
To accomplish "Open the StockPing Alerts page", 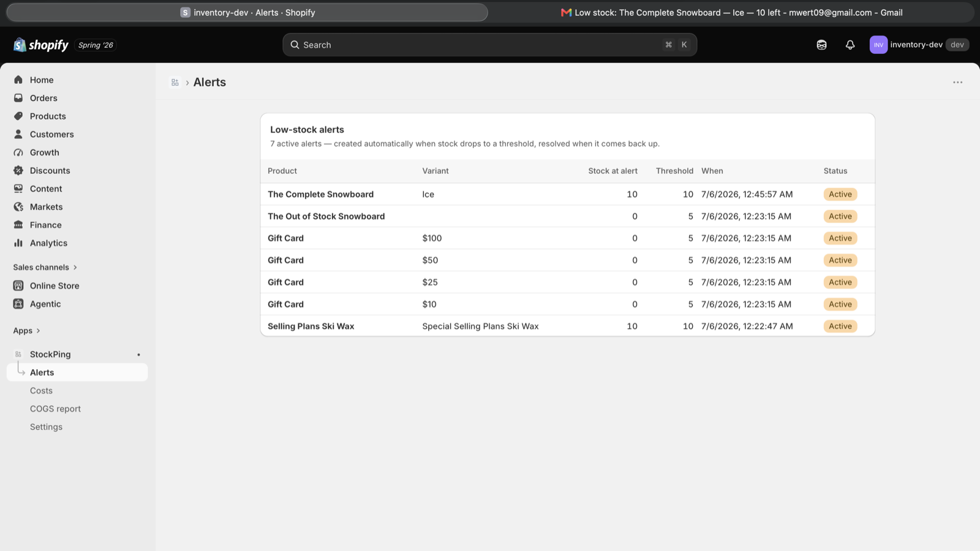I will 77,372.
